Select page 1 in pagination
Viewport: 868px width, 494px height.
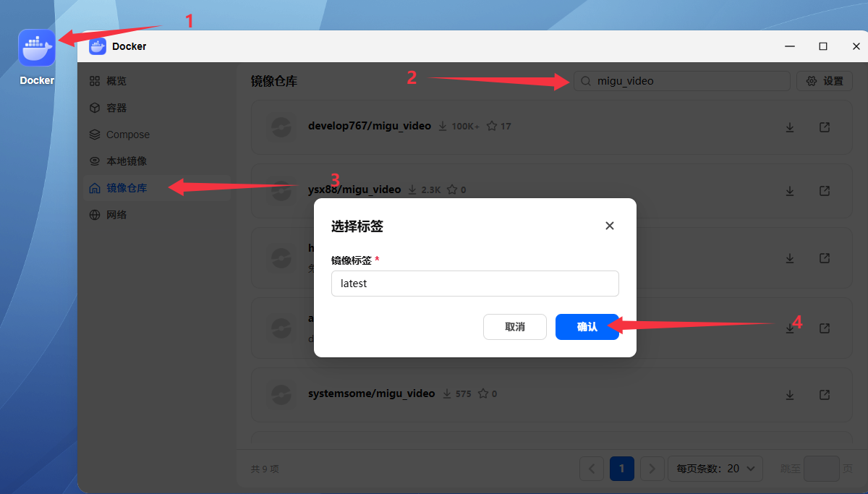[622, 469]
